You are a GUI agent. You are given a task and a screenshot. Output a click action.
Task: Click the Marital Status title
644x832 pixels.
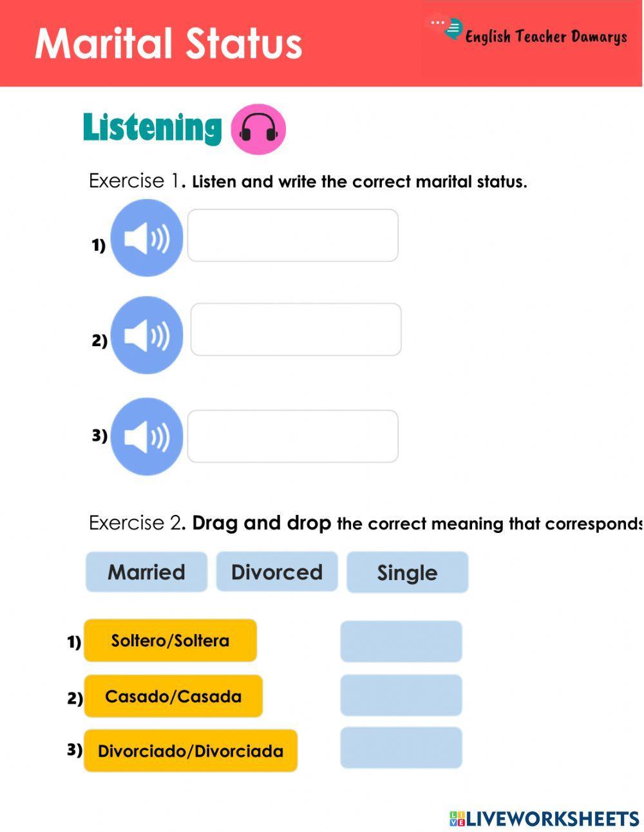click(169, 43)
